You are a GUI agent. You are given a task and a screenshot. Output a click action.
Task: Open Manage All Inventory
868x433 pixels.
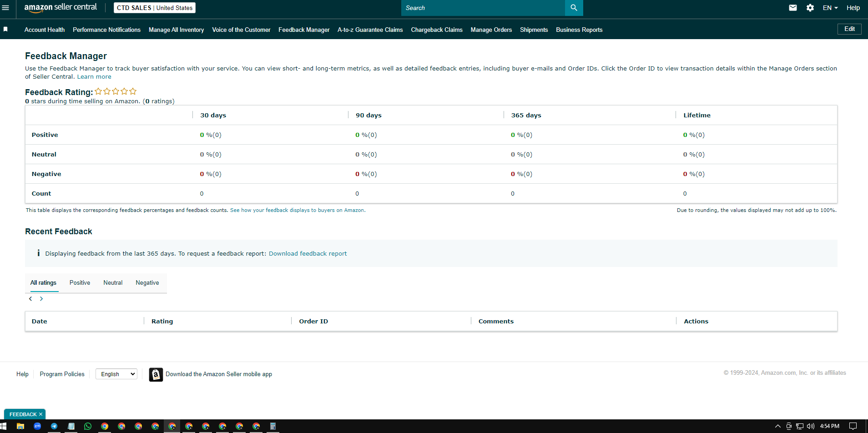[x=176, y=30]
